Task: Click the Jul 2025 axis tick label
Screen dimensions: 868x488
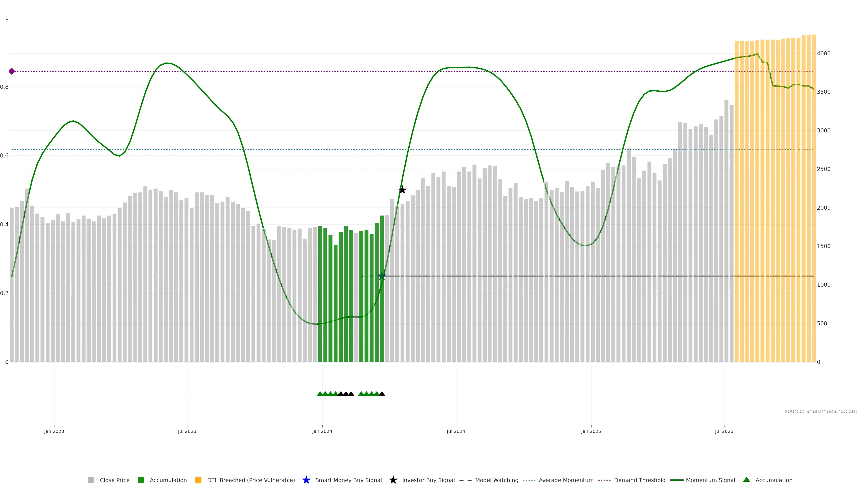Action: [x=724, y=431]
